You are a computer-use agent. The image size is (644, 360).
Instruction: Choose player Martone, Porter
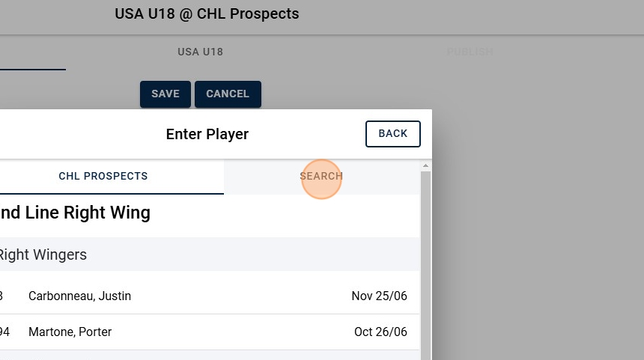tap(70, 332)
